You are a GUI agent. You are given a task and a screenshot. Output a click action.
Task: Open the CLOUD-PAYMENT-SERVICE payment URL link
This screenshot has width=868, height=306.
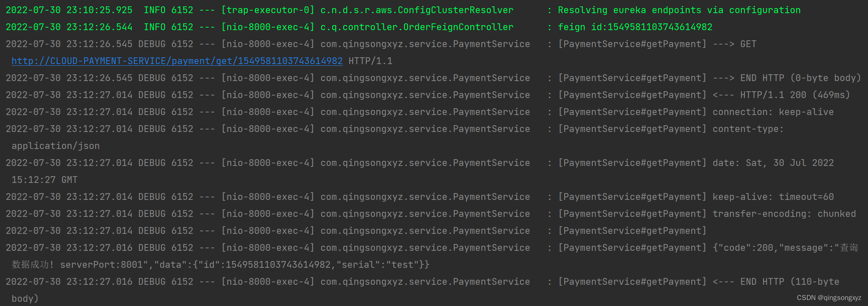(177, 61)
